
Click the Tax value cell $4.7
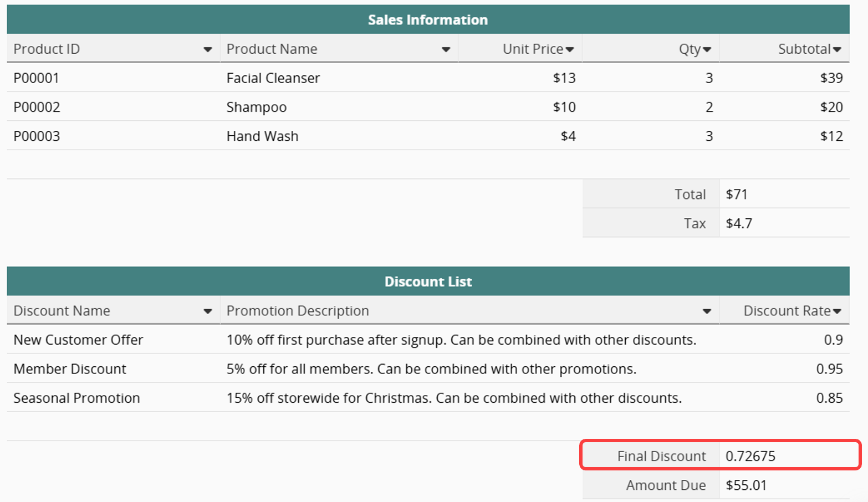coord(739,223)
